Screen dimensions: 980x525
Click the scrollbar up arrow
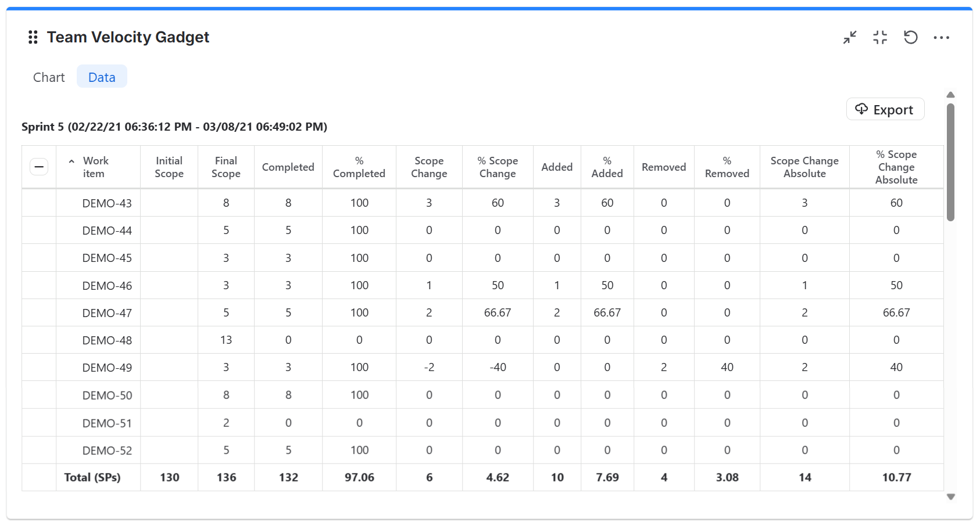tap(951, 95)
